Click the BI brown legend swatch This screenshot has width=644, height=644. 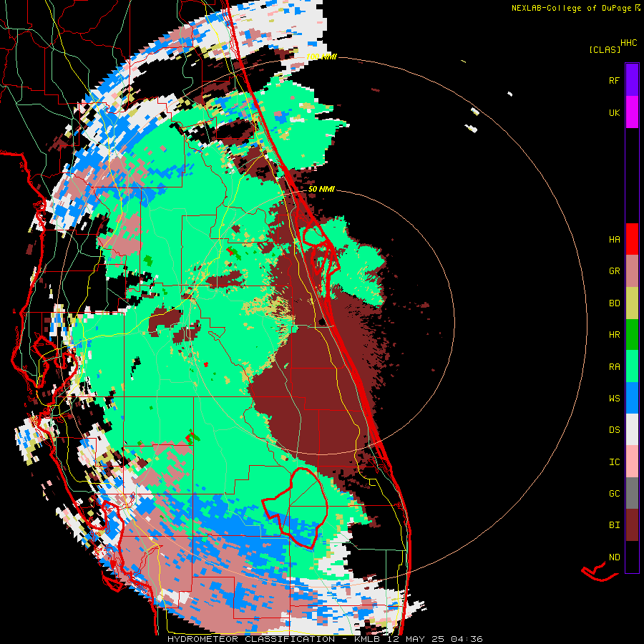(632, 525)
